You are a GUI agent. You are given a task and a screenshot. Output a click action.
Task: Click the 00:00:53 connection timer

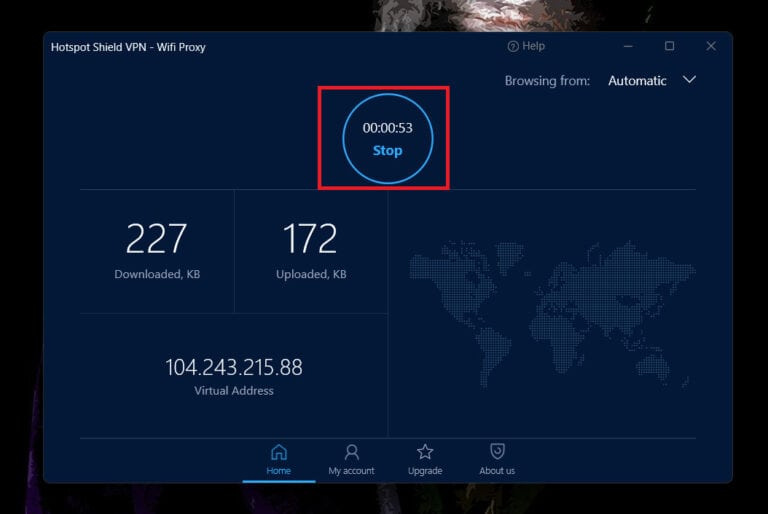tap(387, 128)
